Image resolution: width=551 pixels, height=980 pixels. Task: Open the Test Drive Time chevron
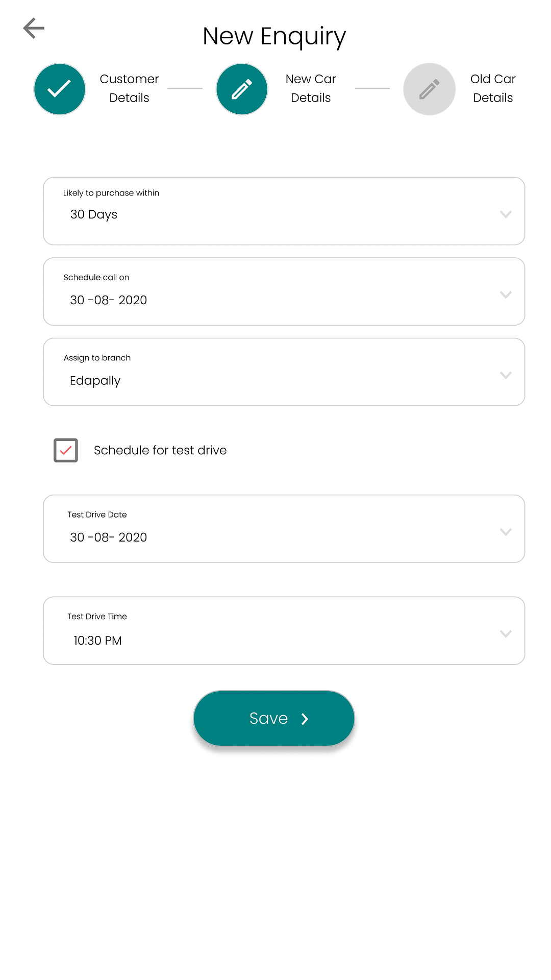point(506,634)
